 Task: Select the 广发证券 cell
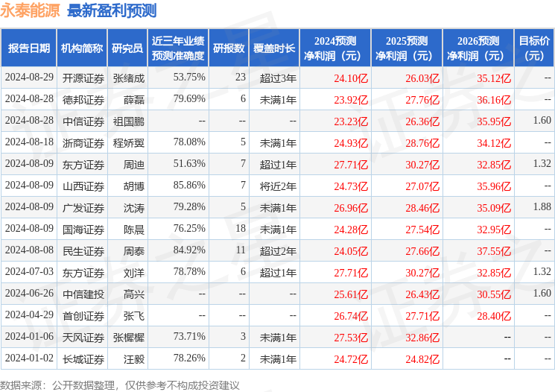coord(83,207)
